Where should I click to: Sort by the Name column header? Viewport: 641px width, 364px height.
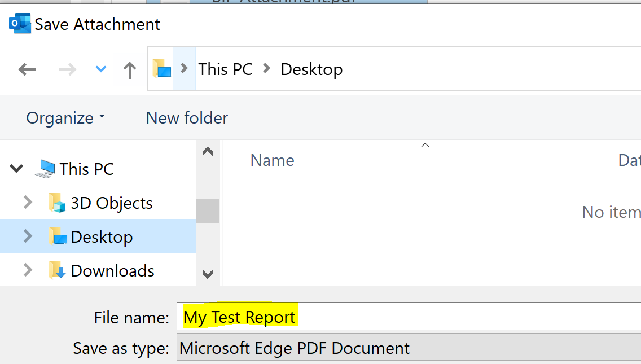pyautogui.click(x=272, y=160)
